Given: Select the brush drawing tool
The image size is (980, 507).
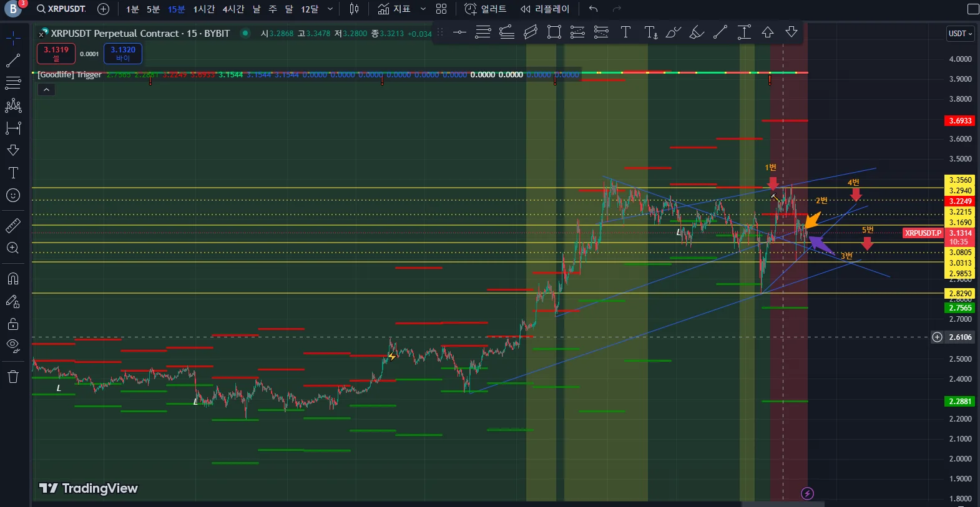Looking at the screenshot, I should point(673,32).
